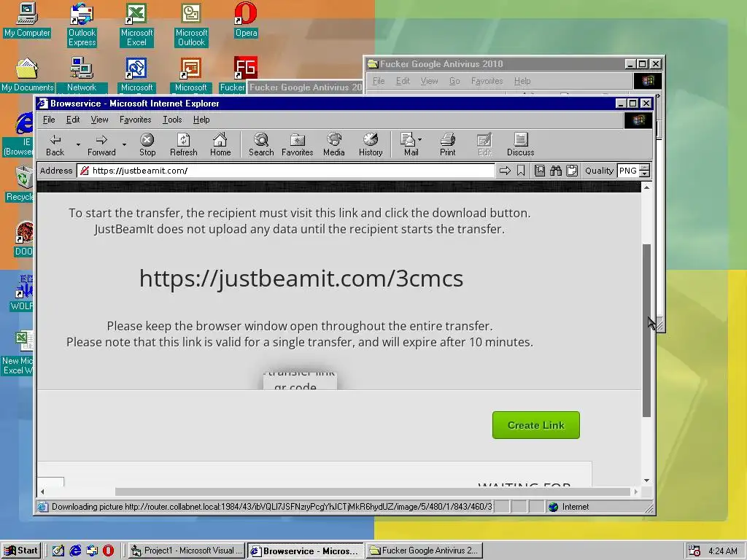747x560 pixels.
Task: Click the horizontal scrollbar thumb in Browservice
Action: click(x=373, y=491)
